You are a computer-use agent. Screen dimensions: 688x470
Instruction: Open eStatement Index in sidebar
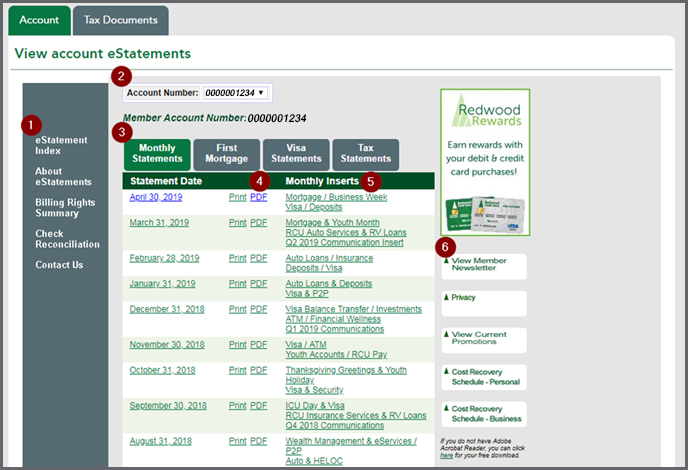(x=61, y=145)
